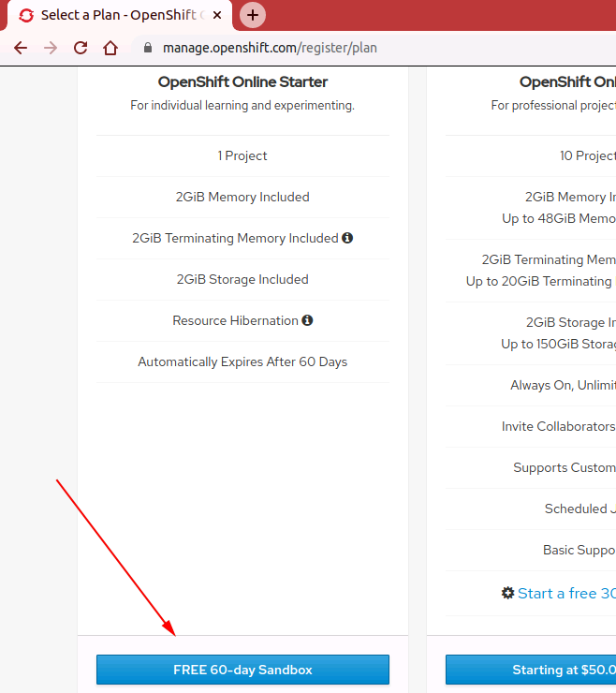Image resolution: width=616 pixels, height=693 pixels.
Task: Open the 'Start a free 30' trial link
Action: [566, 593]
